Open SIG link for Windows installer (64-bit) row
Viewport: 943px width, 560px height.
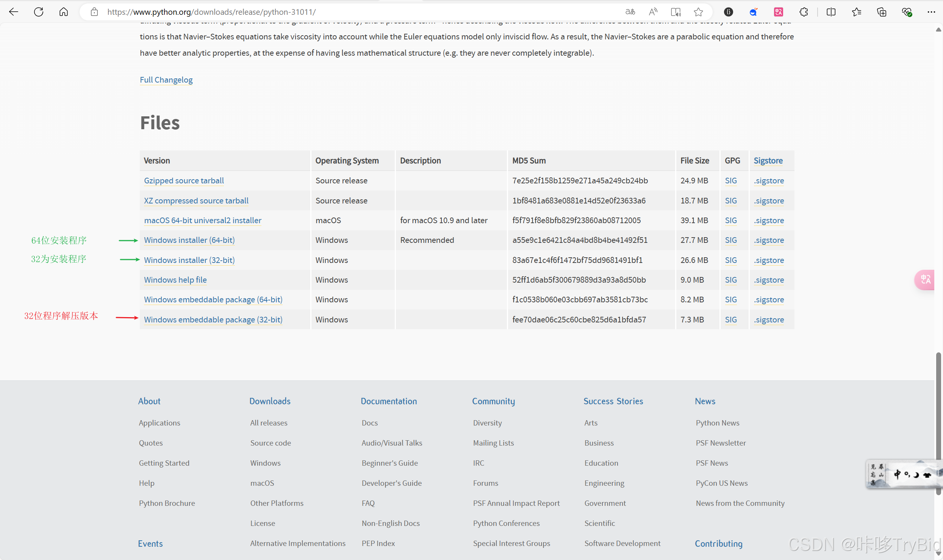pos(730,240)
